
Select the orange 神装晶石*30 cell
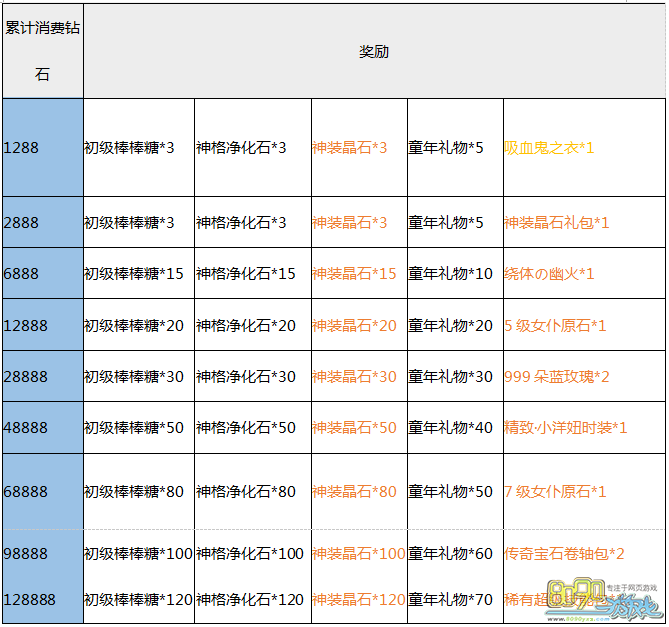[x=354, y=376]
